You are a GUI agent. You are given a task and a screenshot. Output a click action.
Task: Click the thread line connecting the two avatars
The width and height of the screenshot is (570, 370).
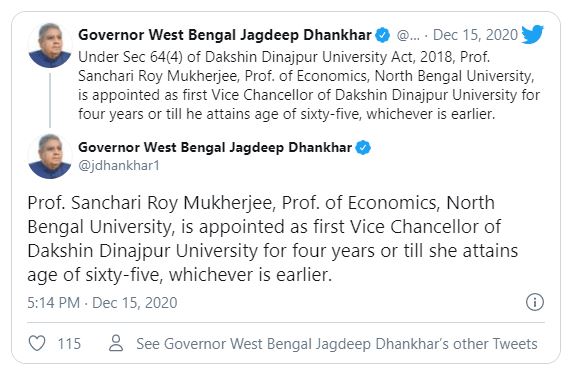50,101
